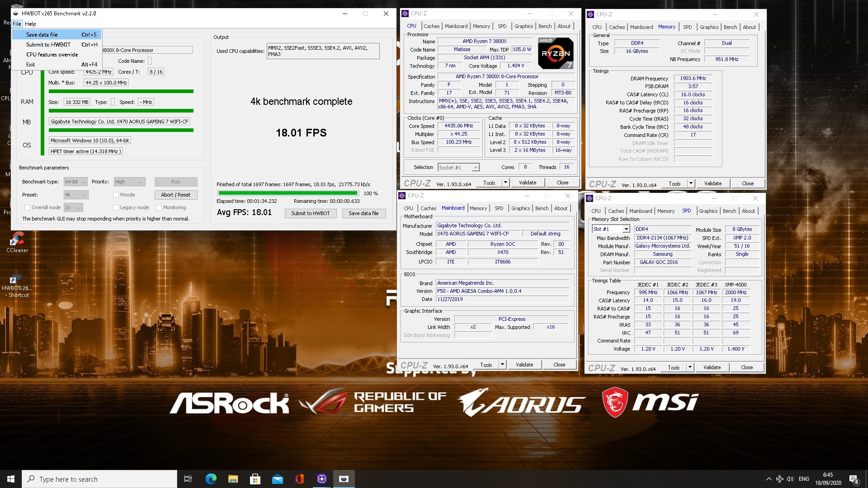The width and height of the screenshot is (868, 488).
Task: Open volume control in system tray
Action: pos(790,479)
